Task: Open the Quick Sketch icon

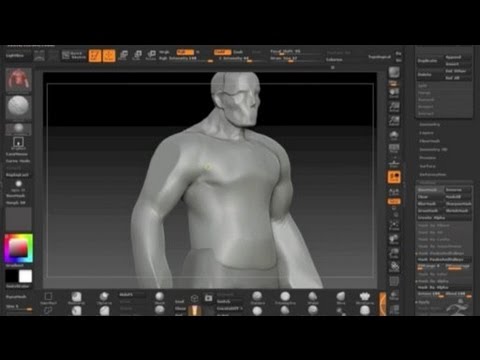Action: coord(74,55)
